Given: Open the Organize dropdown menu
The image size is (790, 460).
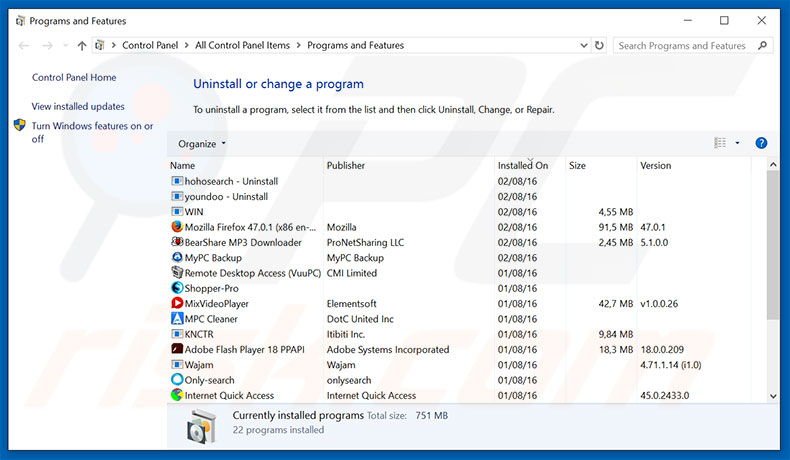Looking at the screenshot, I should pyautogui.click(x=202, y=144).
